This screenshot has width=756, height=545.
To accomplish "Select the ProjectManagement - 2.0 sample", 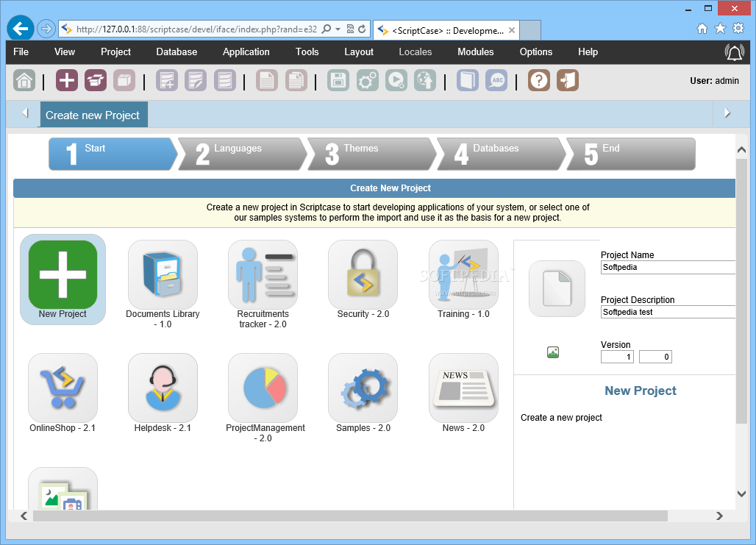I will click(x=263, y=388).
